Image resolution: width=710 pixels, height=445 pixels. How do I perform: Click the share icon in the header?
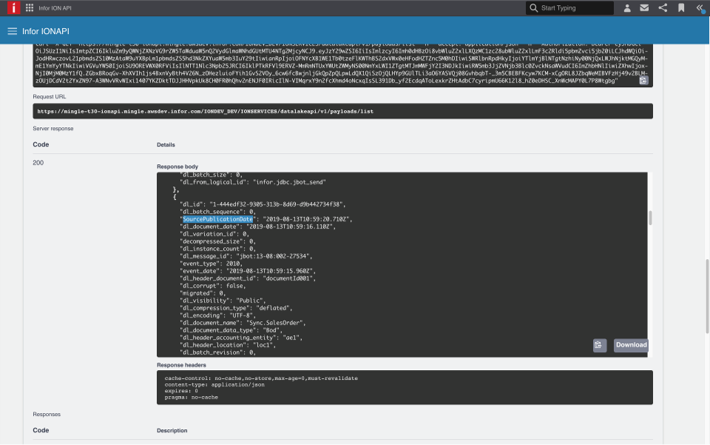[663, 8]
